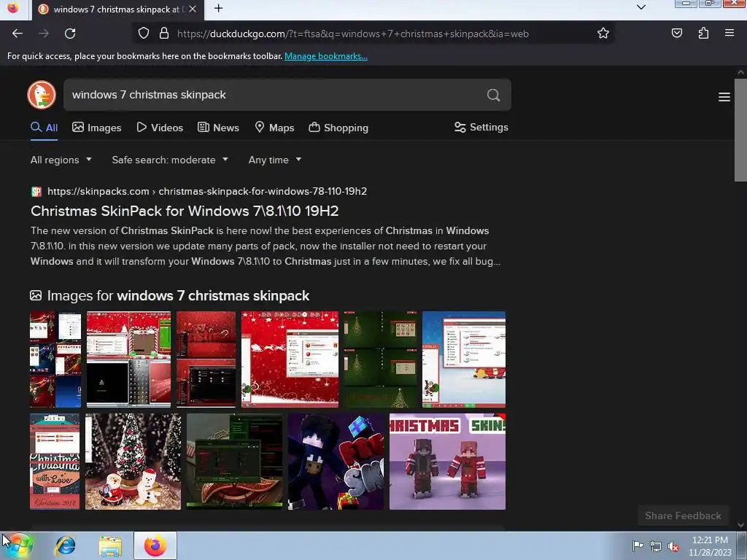Viewport: 747px width, 560px height.
Task: Expand the All regions dropdown
Action: [x=61, y=160]
